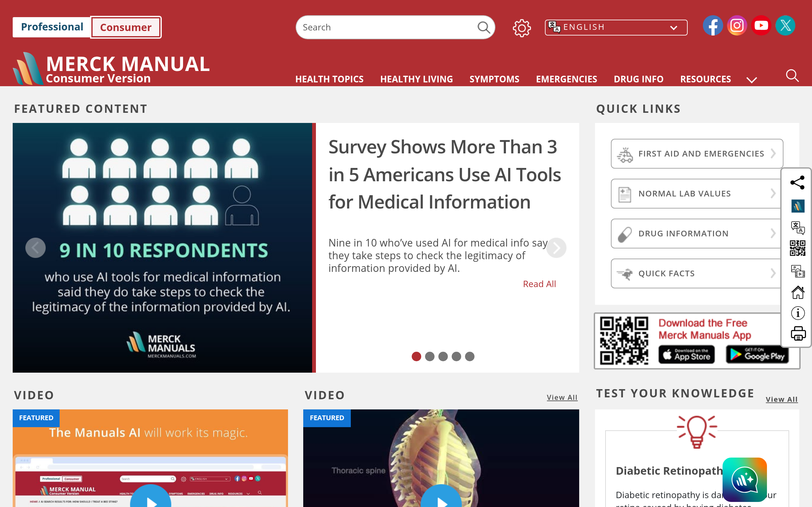Click the YouTube icon

pyautogui.click(x=761, y=25)
